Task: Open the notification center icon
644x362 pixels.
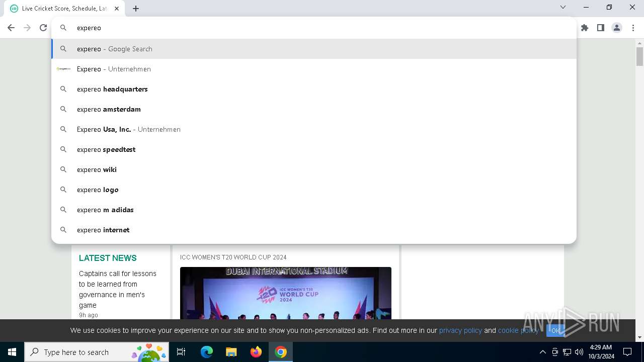Action: (x=627, y=352)
